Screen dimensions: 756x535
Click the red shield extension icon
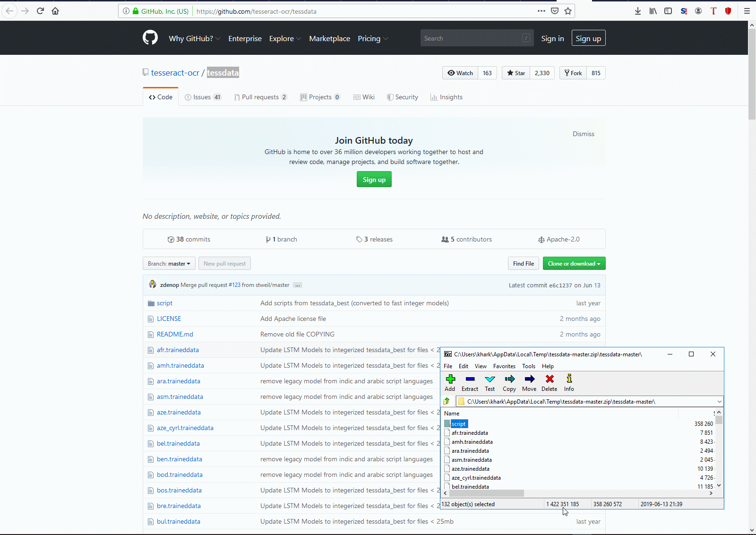pyautogui.click(x=728, y=11)
